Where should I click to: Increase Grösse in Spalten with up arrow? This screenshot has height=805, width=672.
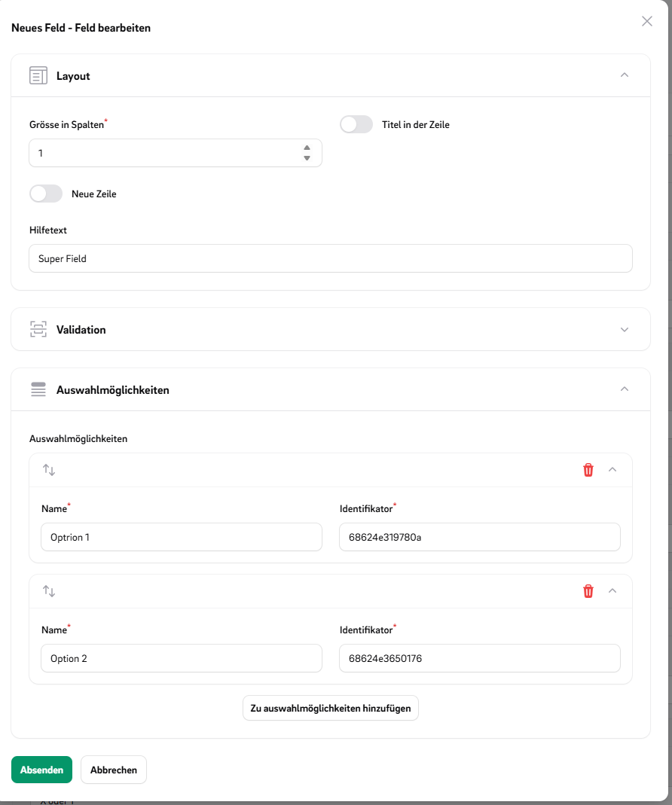click(307, 148)
